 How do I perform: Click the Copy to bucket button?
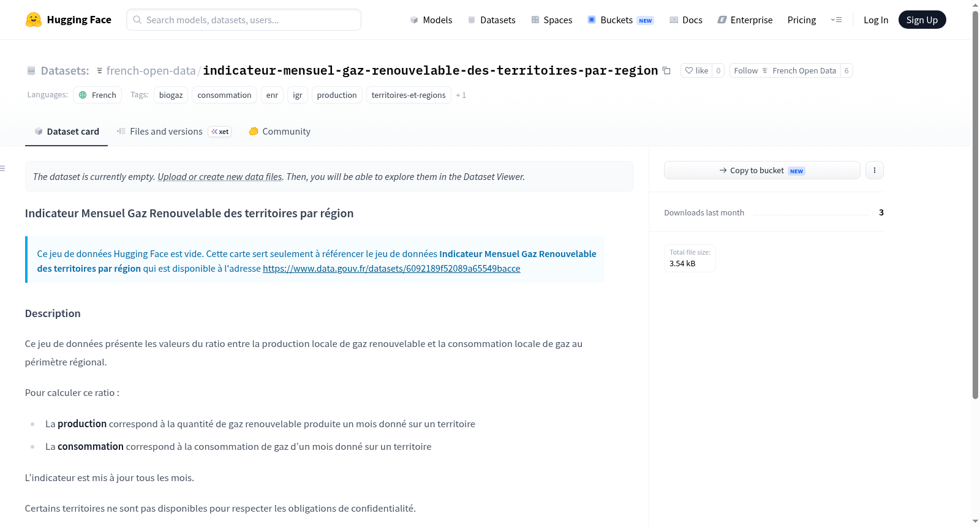click(762, 170)
